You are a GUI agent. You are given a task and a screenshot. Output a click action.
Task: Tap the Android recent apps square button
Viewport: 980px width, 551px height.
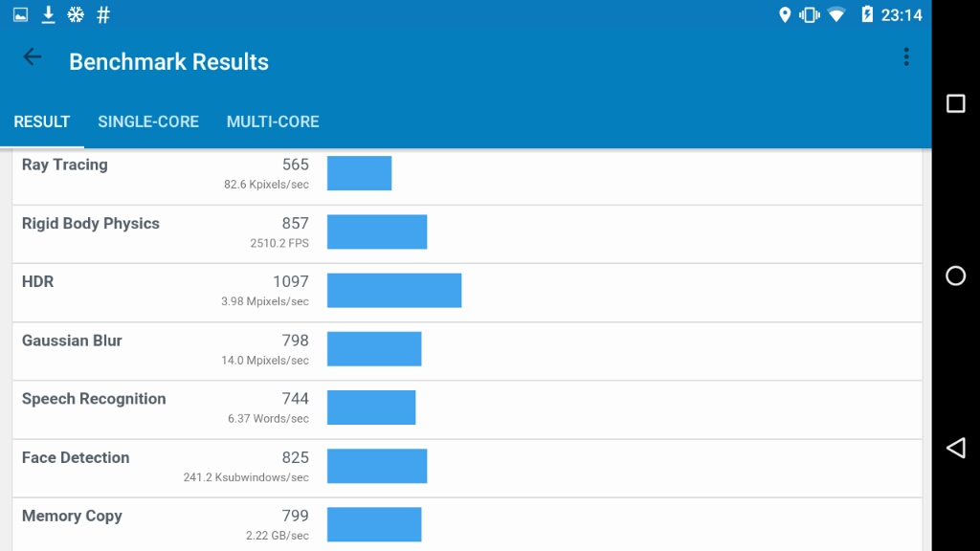[x=956, y=103]
